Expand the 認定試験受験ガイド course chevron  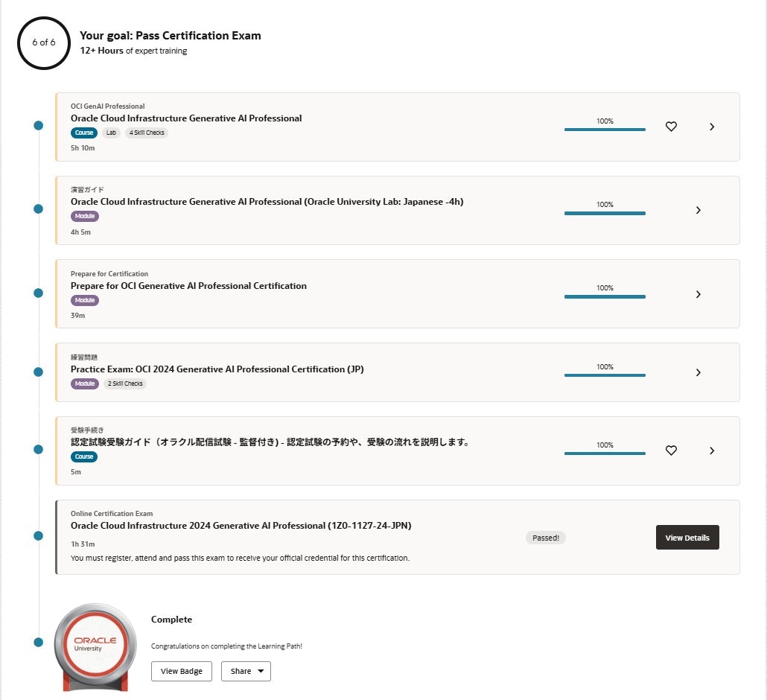pyautogui.click(x=712, y=451)
